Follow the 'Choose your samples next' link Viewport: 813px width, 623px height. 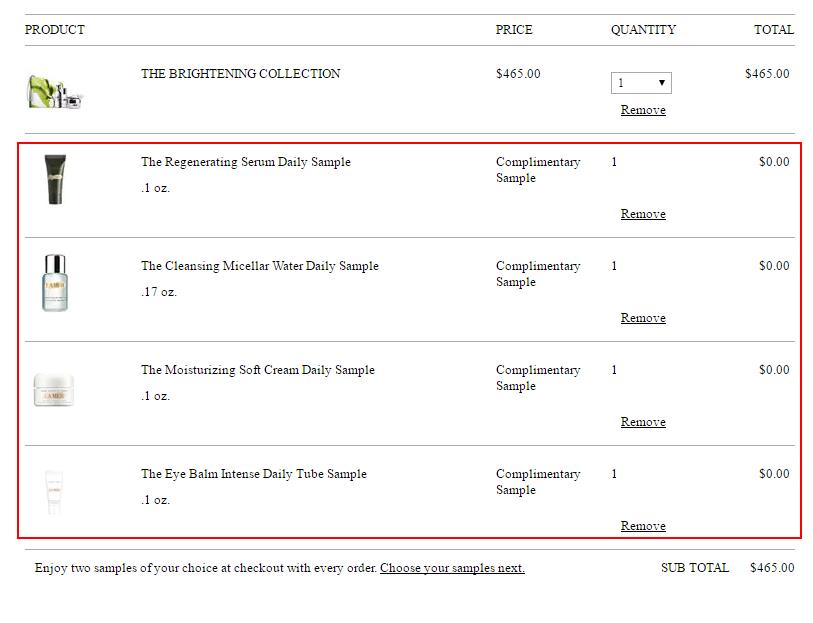452,568
